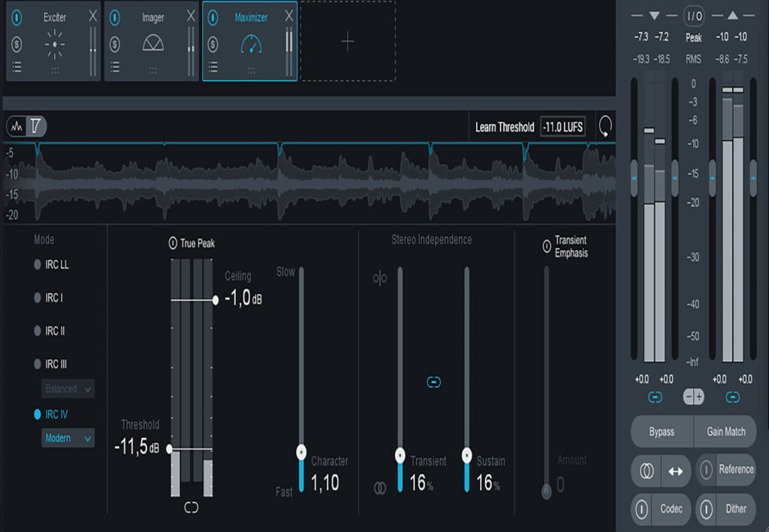The height and width of the screenshot is (532, 769).
Task: Click the Bypass button
Action: coord(661,431)
